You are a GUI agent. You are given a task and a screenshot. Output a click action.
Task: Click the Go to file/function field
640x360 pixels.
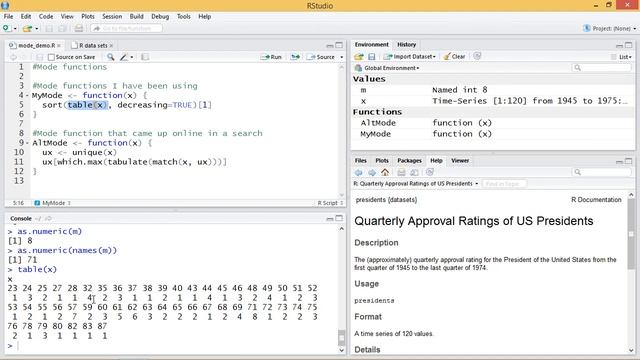(127, 29)
